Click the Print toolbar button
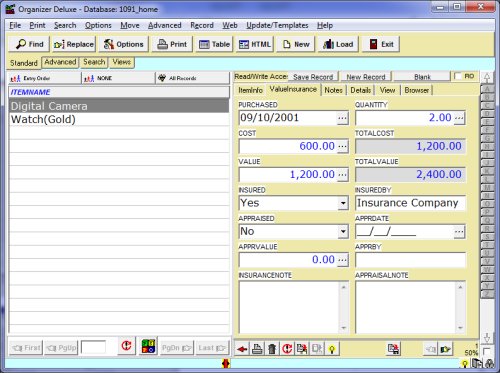The image size is (500, 373). point(172,44)
